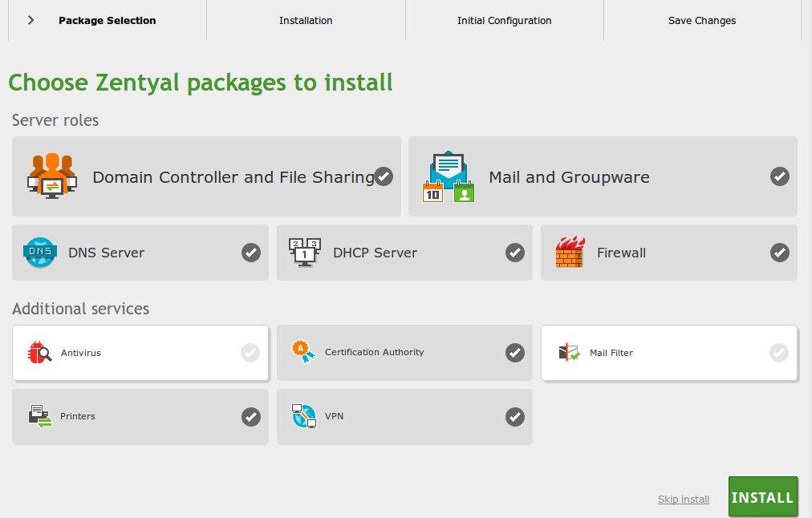Toggle the Firewall checkmark off
This screenshot has width=812, height=518.
pos(779,253)
